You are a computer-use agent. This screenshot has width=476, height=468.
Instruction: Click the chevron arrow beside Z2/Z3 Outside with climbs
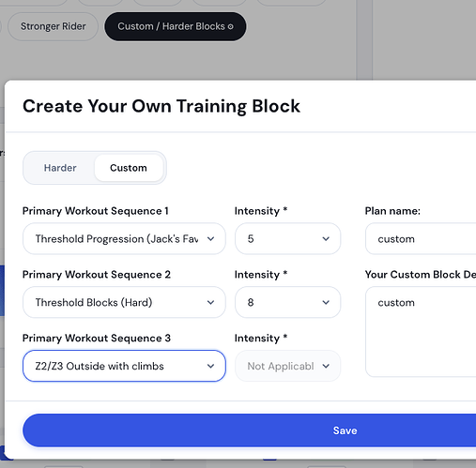211,366
